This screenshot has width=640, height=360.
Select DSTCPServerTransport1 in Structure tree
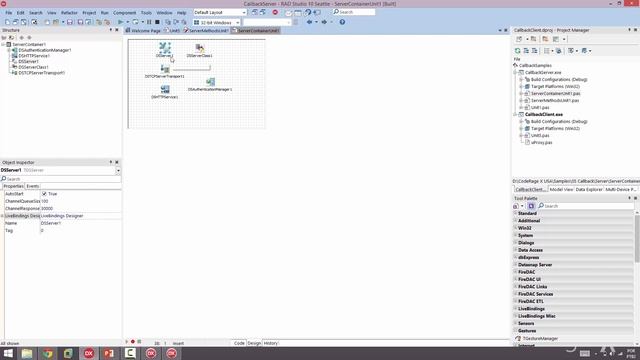pyautogui.click(x=42, y=73)
